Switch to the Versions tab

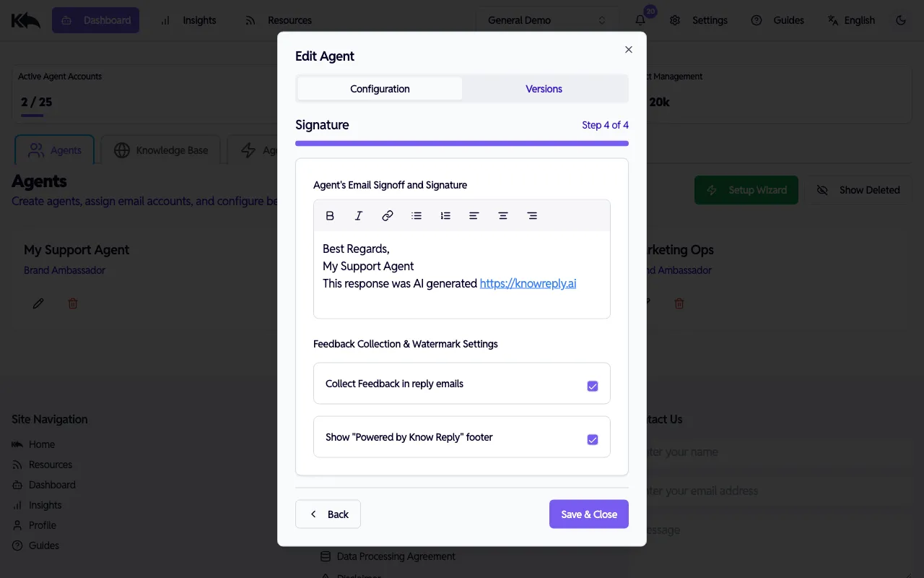544,88
